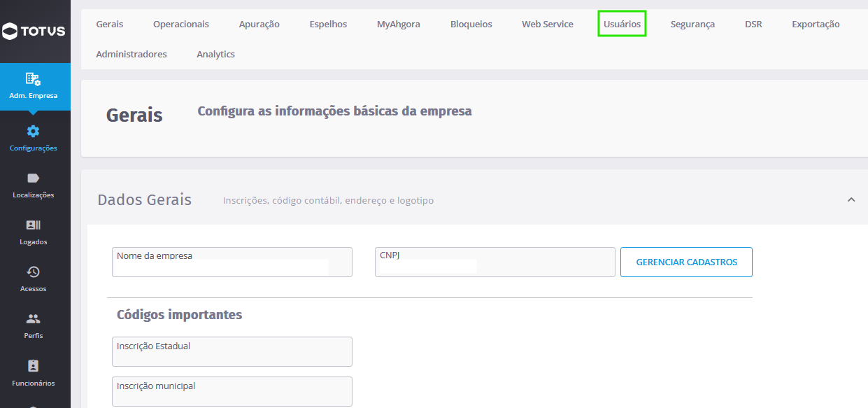Switch to the Operacionais tab
868x408 pixels.
181,24
